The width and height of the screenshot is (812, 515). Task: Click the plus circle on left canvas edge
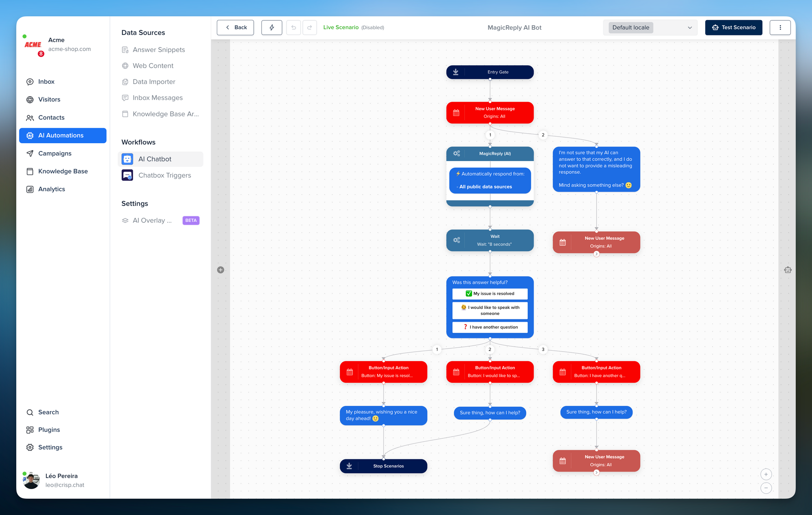click(220, 270)
